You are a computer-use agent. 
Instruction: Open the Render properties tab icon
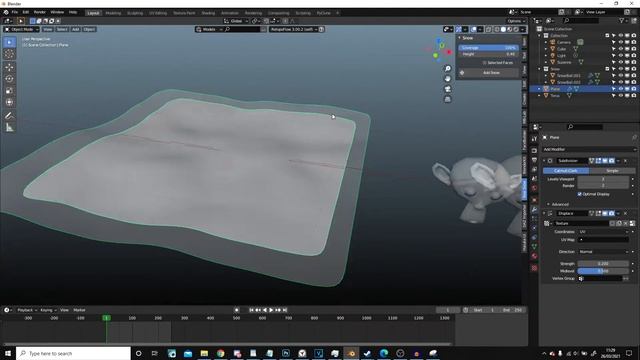point(534,151)
